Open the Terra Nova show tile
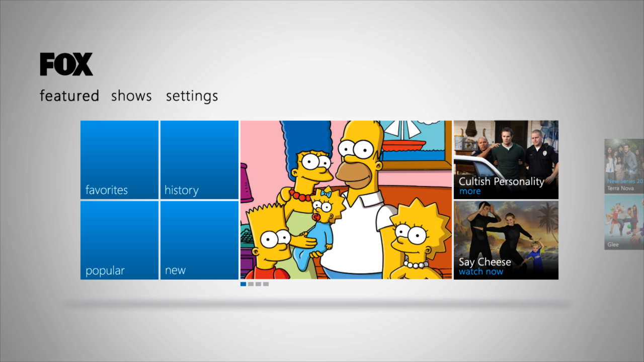The image size is (644, 362). coord(624,166)
